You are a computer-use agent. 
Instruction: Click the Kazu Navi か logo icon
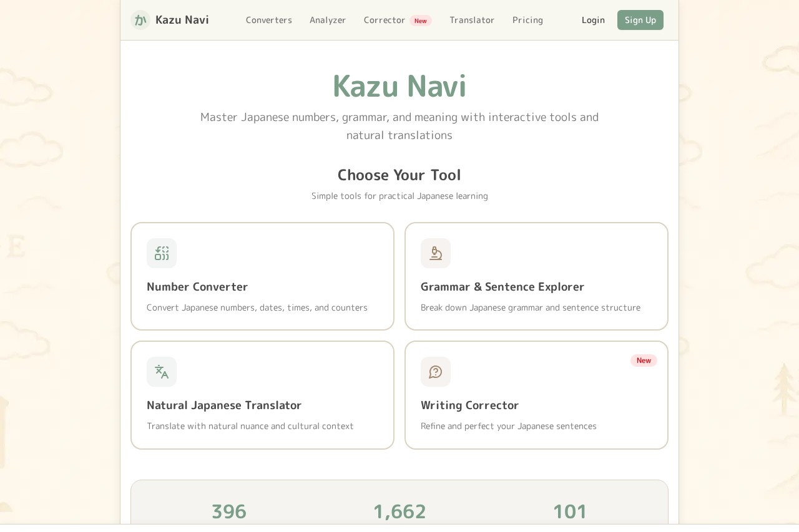point(140,20)
